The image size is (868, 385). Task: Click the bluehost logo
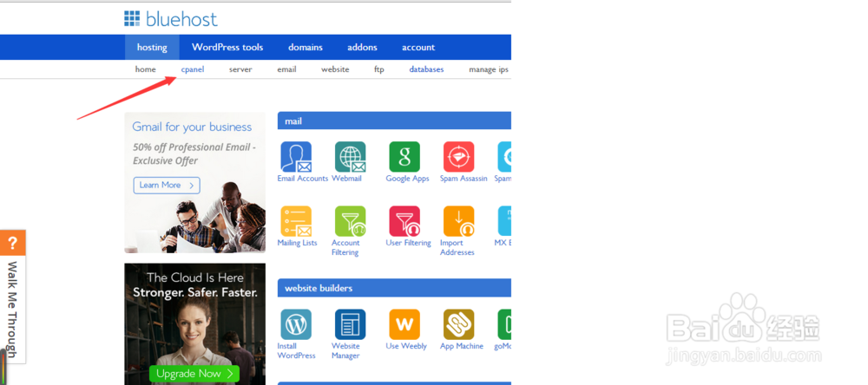click(171, 19)
